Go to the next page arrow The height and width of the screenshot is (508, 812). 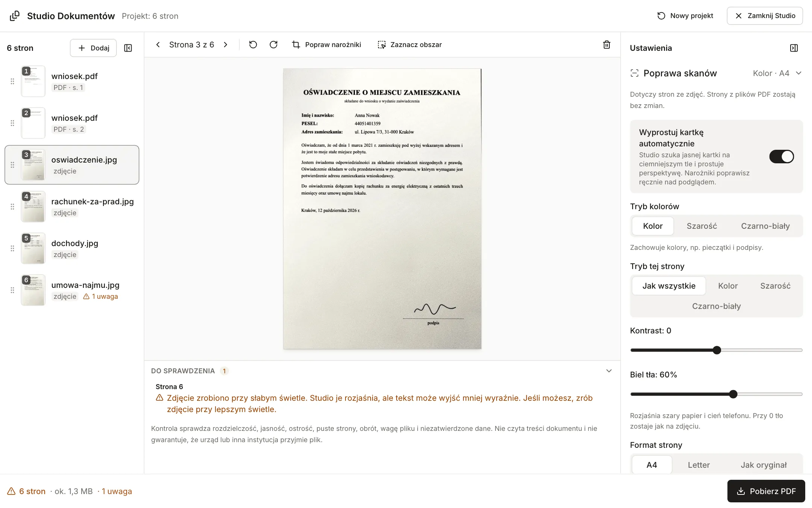coord(226,45)
